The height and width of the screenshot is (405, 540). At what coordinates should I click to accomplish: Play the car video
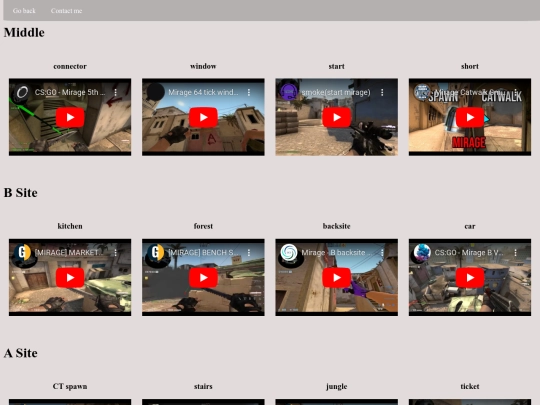coord(470,278)
